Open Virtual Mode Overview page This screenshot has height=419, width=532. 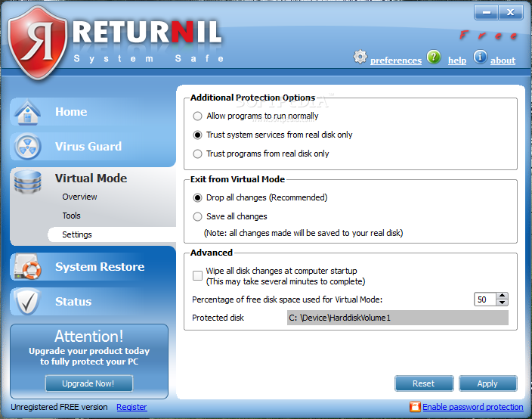coord(80,197)
